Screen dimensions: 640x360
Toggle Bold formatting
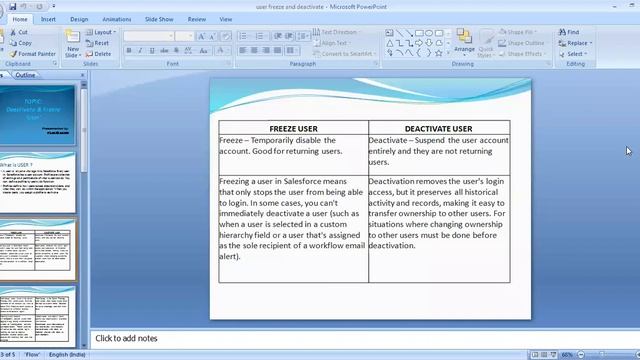point(129,50)
